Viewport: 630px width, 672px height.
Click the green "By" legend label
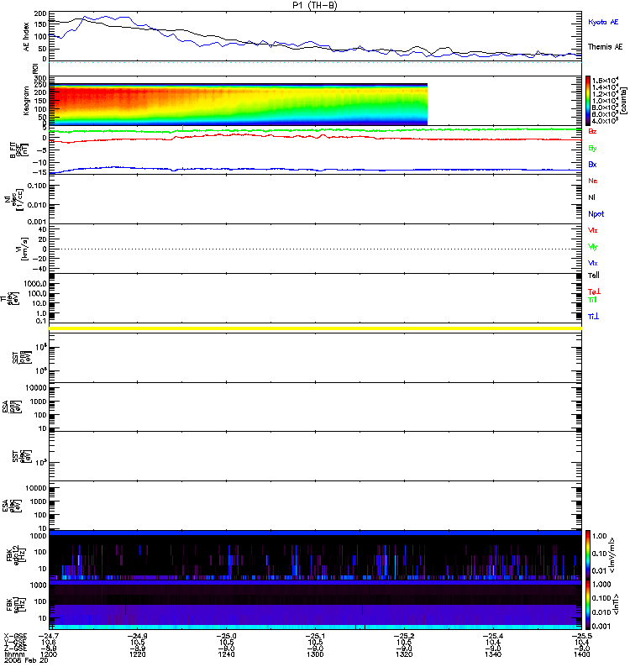click(x=592, y=149)
